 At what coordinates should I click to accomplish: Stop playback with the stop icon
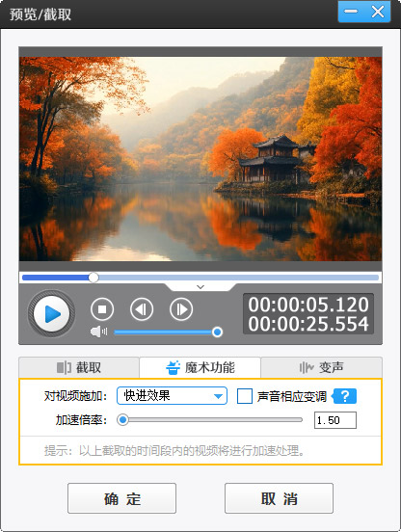tap(102, 309)
